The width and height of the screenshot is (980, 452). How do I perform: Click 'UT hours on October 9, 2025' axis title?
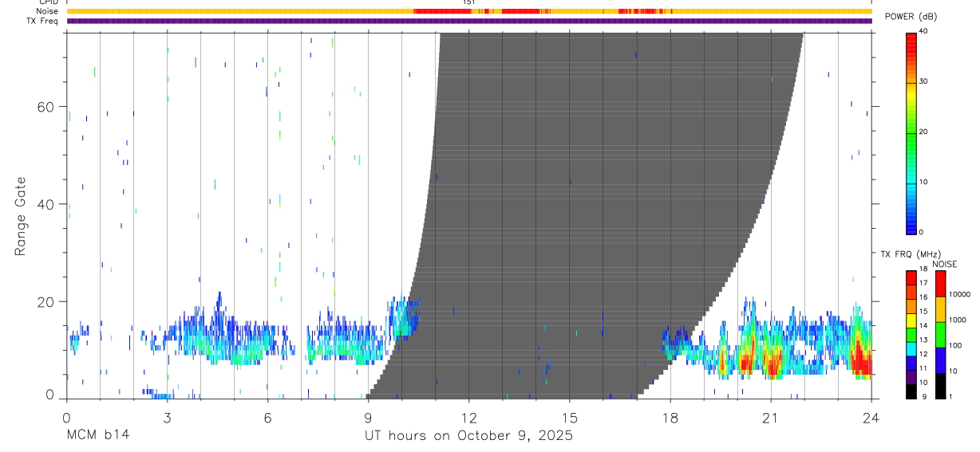coord(469,436)
